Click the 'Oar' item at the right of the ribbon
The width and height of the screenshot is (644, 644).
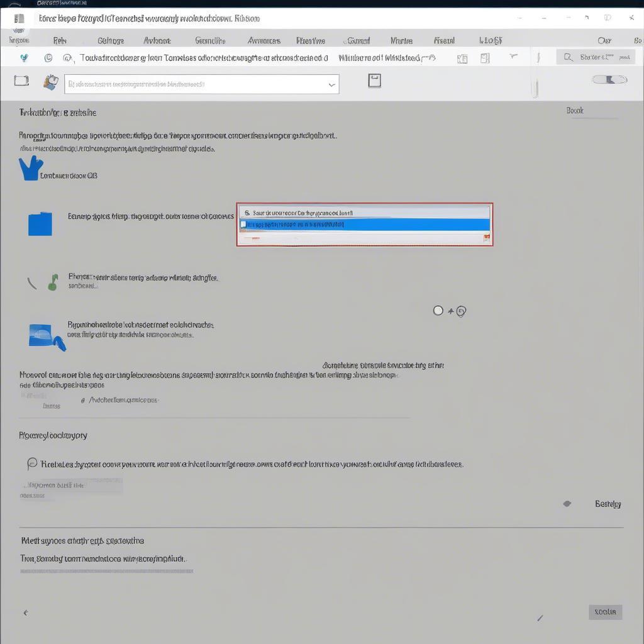604,40
